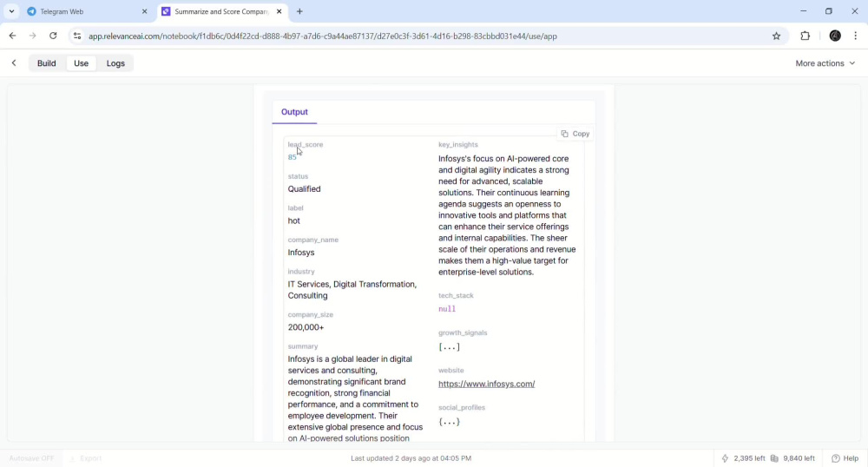Screen dimensions: 868x467
Task: Expand the More actions dropdown
Action: (825, 63)
